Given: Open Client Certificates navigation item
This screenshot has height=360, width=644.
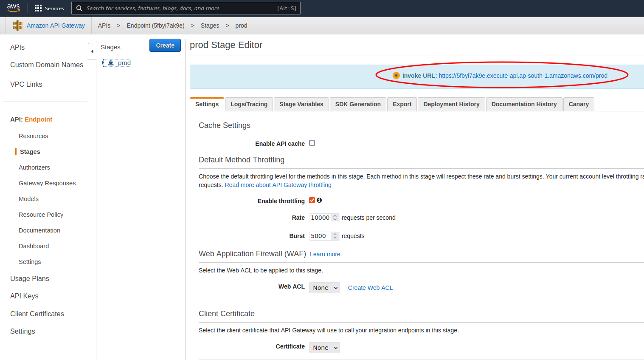Looking at the screenshot, I should point(37,314).
